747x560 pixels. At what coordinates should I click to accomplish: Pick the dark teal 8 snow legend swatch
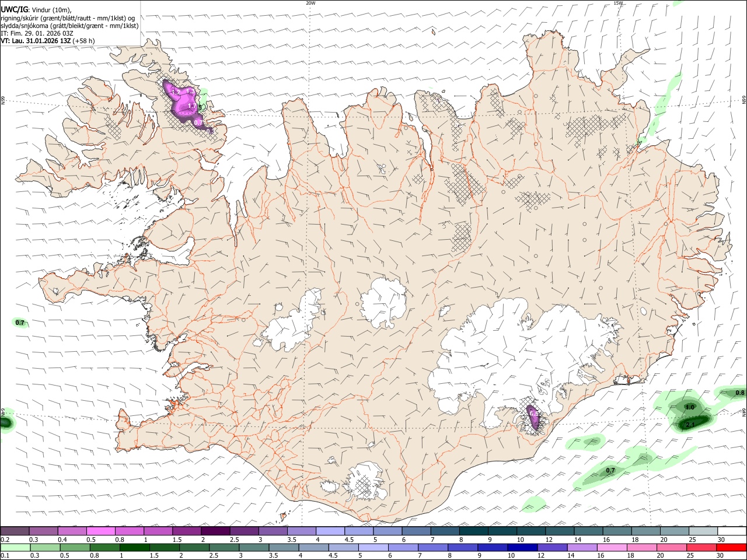474,531
